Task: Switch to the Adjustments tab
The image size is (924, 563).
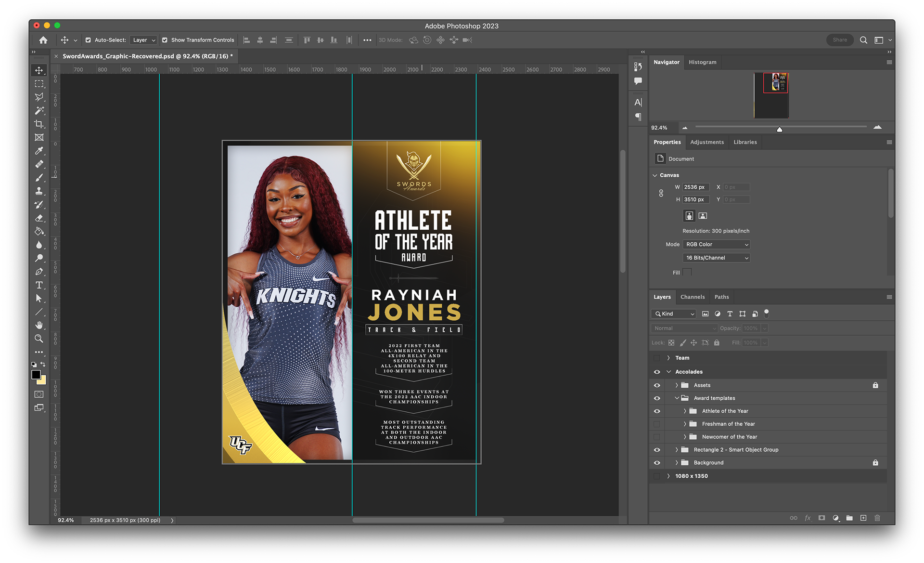Action: 706,142
